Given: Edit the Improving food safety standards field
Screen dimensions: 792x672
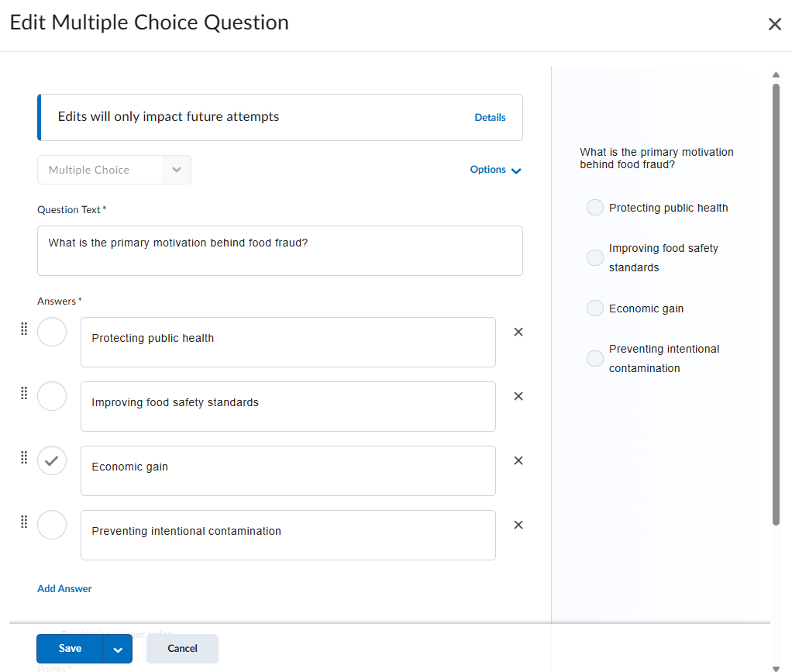Looking at the screenshot, I should 288,406.
